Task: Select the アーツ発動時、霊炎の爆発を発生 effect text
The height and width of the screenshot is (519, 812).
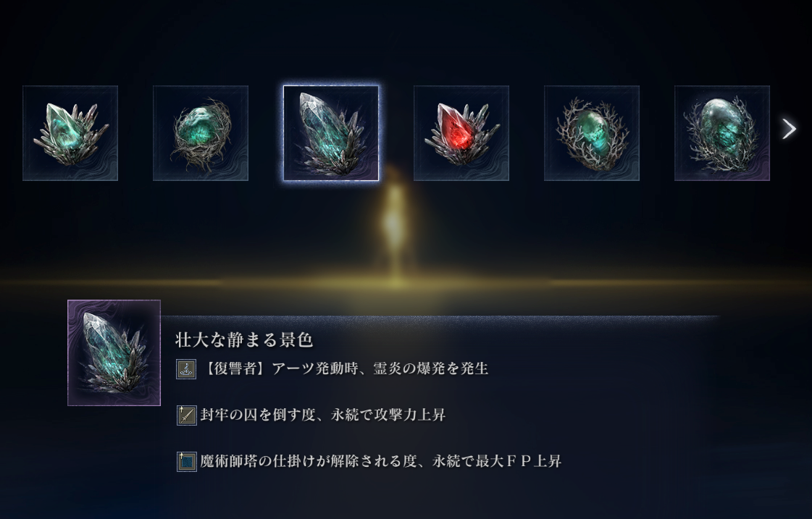Action: point(380,368)
